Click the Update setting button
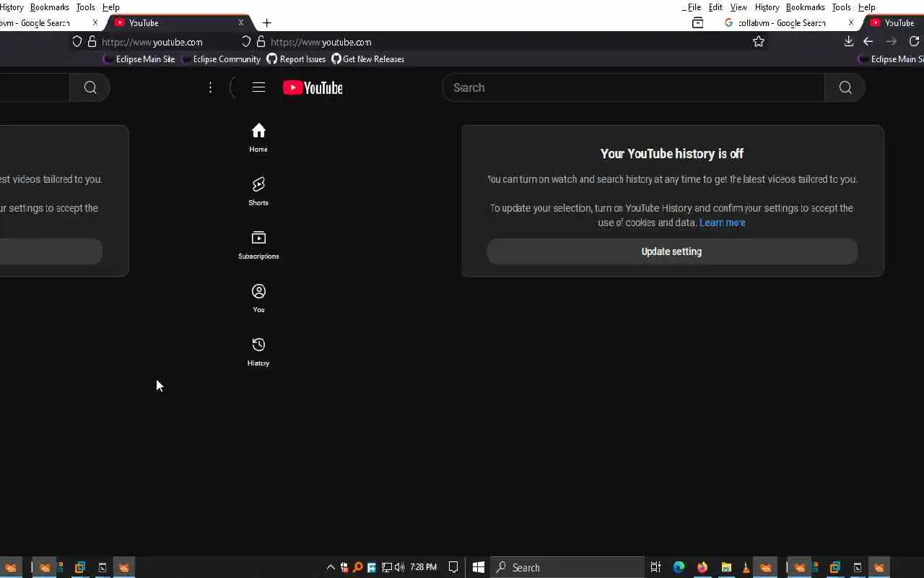This screenshot has height=578, width=924. tap(672, 251)
